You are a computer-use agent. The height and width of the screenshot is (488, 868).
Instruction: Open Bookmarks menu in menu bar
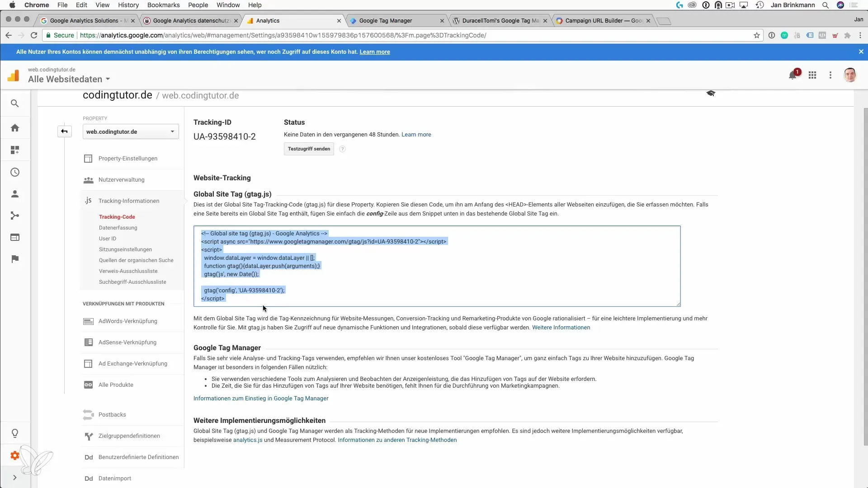coord(163,5)
